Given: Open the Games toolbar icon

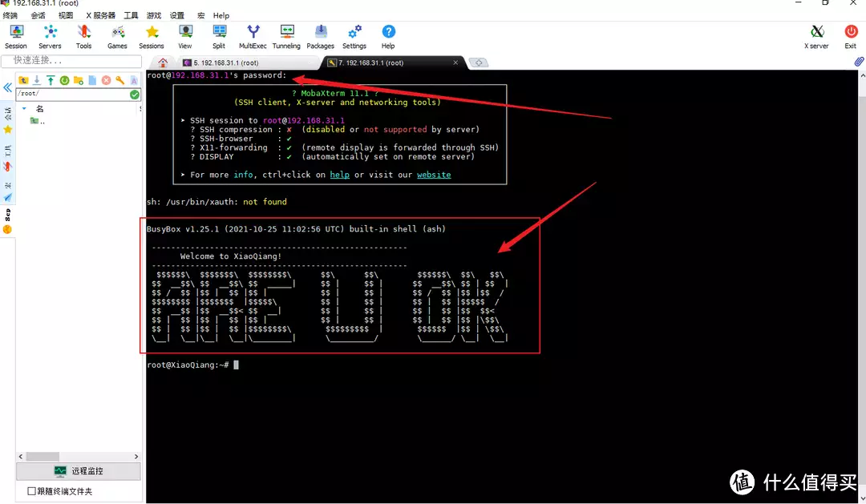Looking at the screenshot, I should (x=117, y=36).
